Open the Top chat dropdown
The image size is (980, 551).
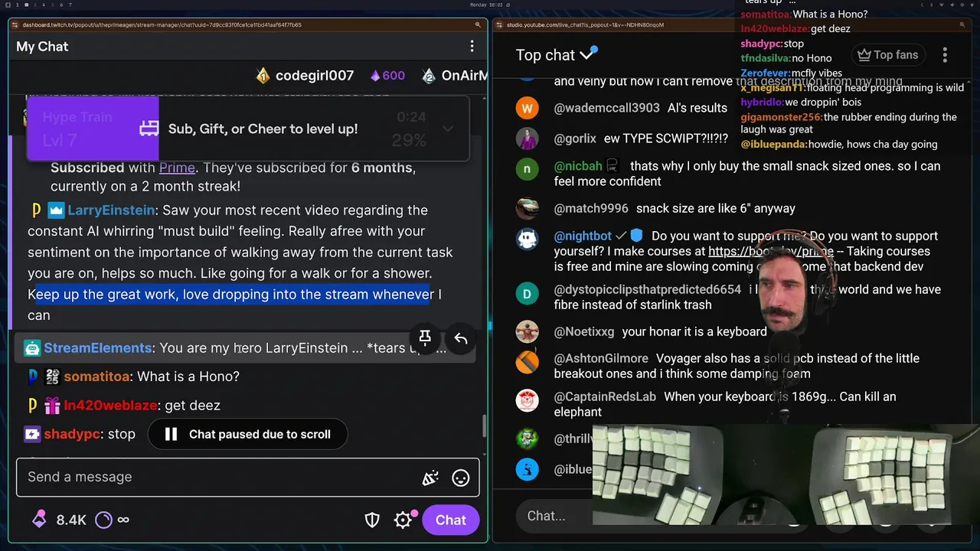(x=556, y=55)
